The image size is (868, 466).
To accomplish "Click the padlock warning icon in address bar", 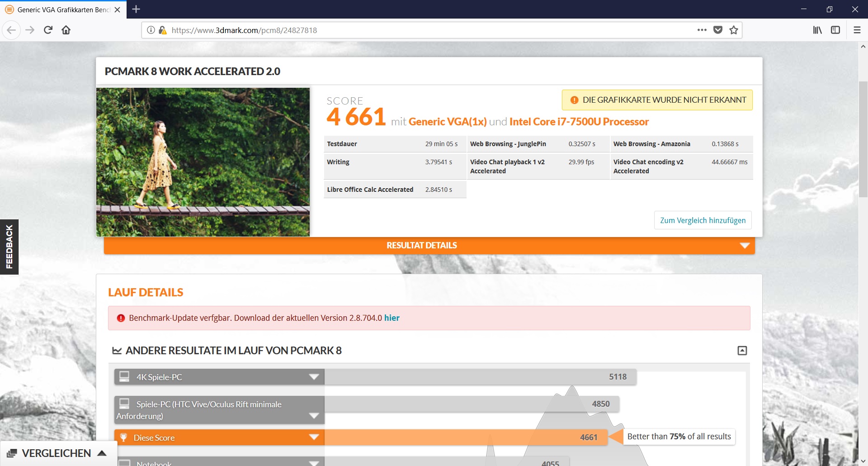I will [x=163, y=30].
